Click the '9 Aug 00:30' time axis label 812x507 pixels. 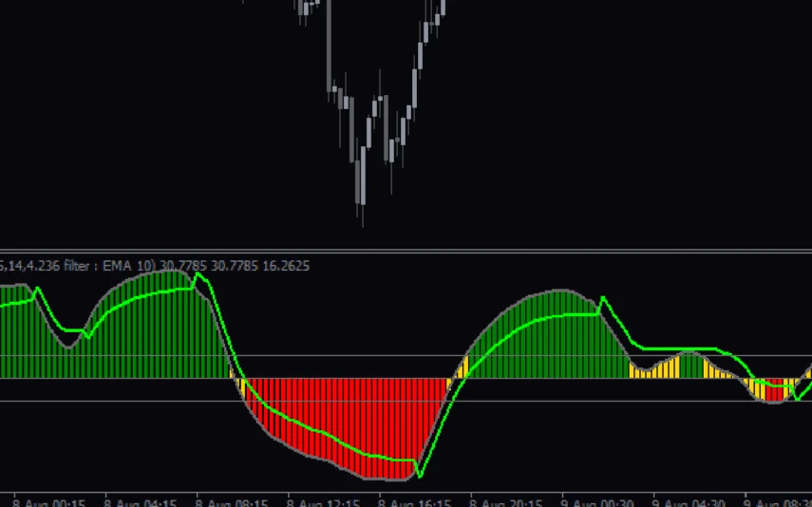click(x=597, y=499)
